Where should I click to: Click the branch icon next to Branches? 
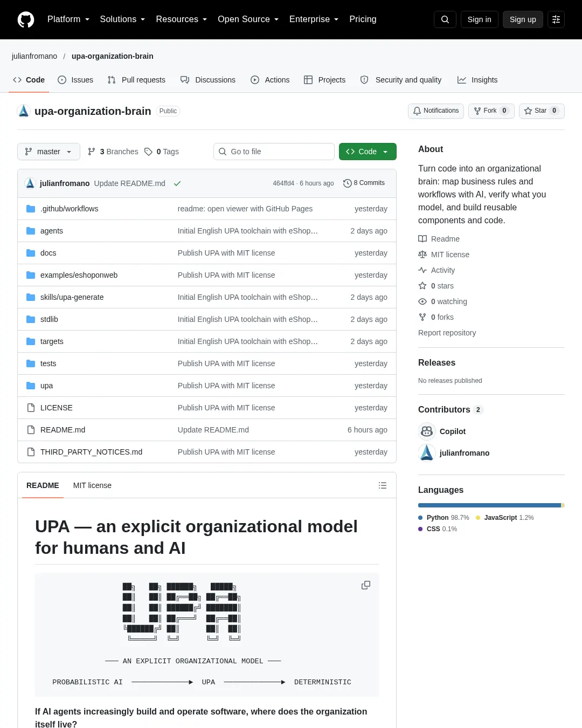(92, 152)
